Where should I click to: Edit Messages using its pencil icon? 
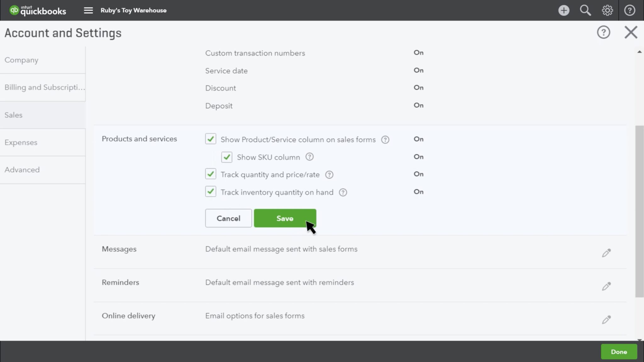point(606,253)
